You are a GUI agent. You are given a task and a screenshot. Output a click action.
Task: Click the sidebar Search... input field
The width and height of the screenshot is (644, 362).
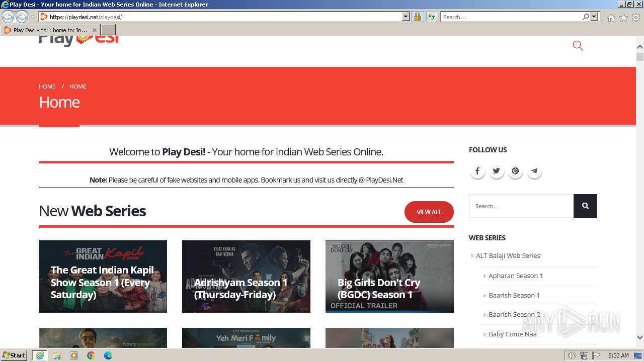pyautogui.click(x=521, y=206)
